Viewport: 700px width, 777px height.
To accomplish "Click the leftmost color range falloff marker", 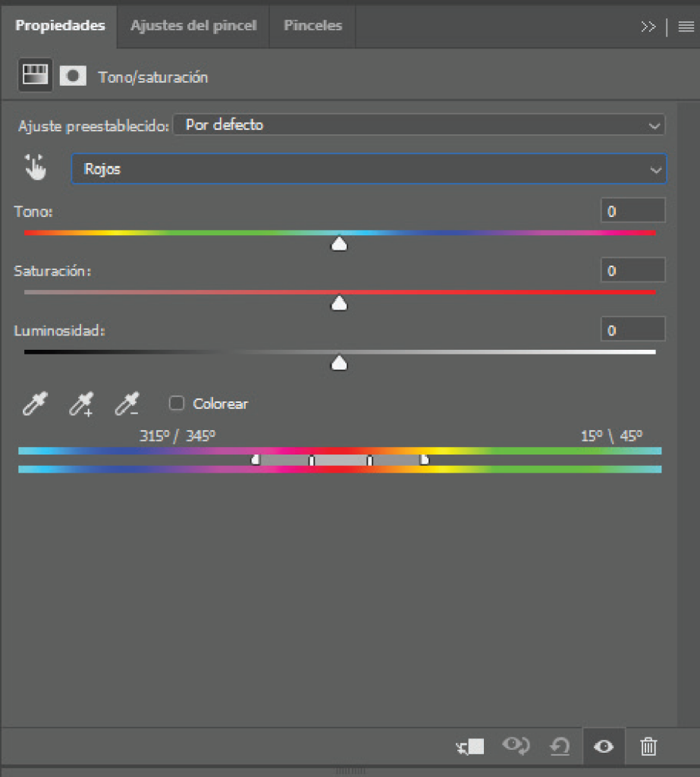I will (x=256, y=460).
